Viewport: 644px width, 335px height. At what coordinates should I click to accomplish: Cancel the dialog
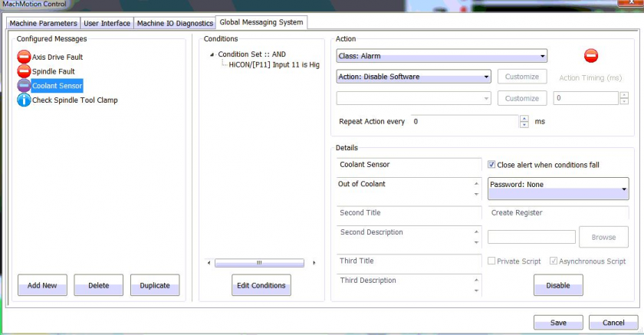click(613, 323)
